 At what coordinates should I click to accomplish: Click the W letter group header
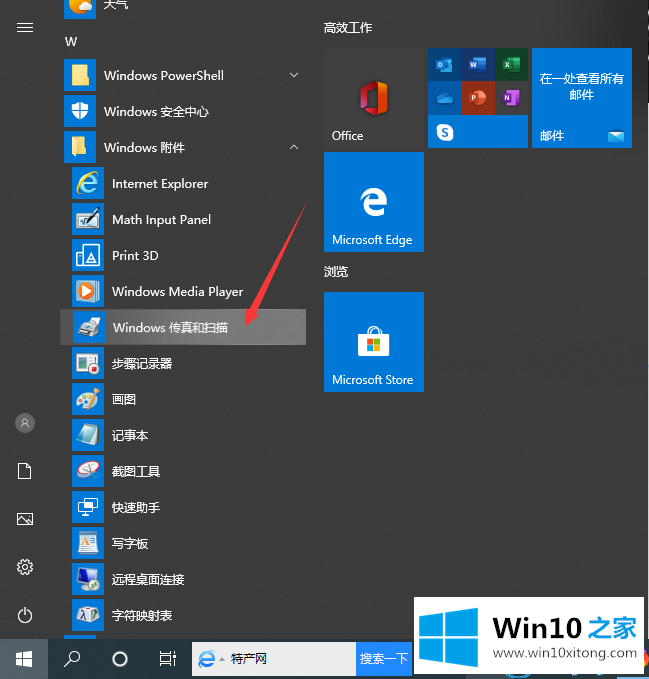71,42
